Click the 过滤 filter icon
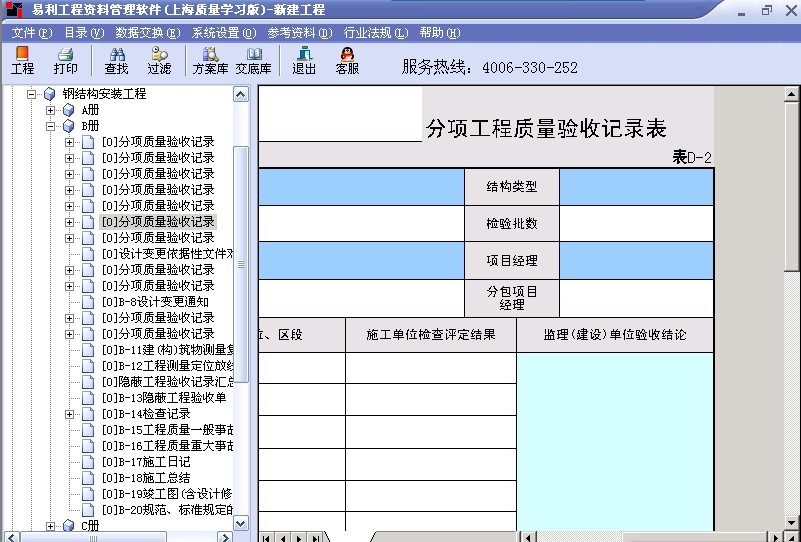 point(159,60)
